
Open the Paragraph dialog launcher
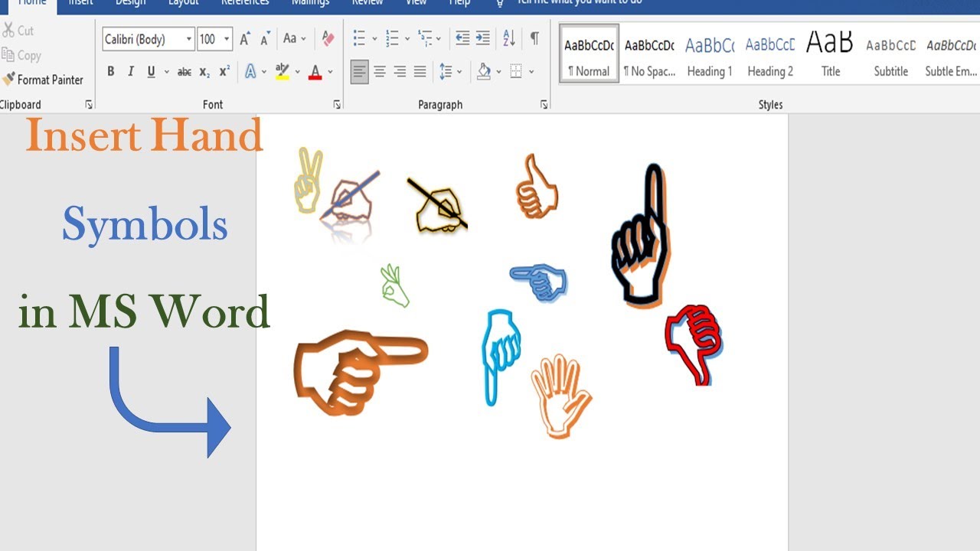click(x=544, y=105)
